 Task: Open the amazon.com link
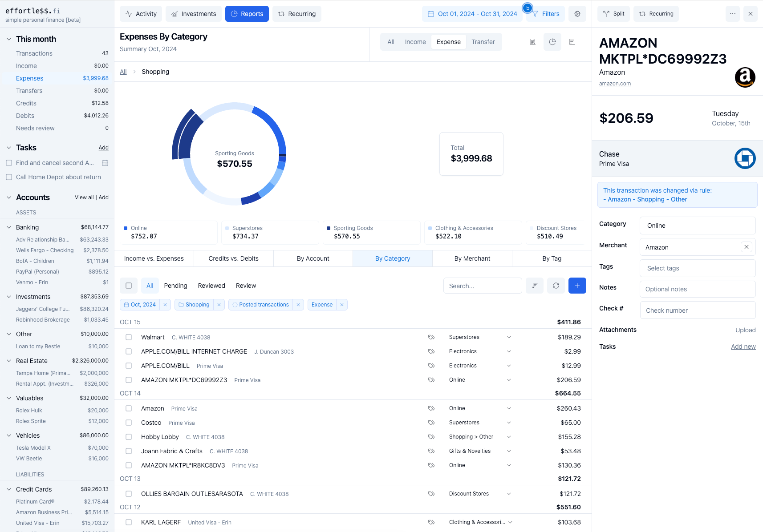615,84
